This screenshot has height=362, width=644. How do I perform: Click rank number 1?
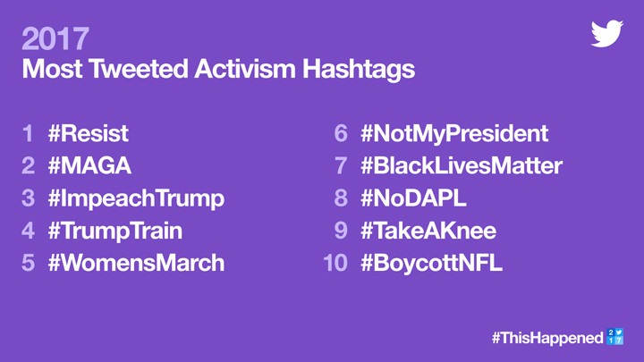click(x=29, y=134)
